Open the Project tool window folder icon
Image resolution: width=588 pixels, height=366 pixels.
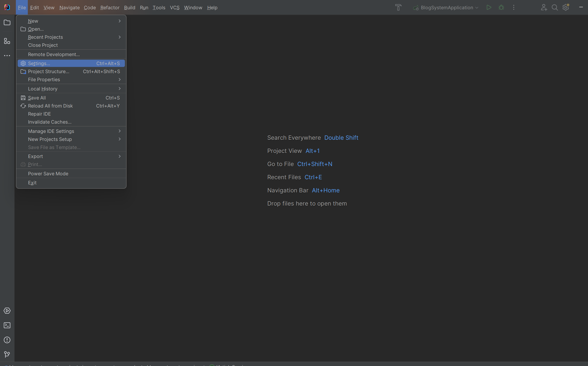point(7,23)
